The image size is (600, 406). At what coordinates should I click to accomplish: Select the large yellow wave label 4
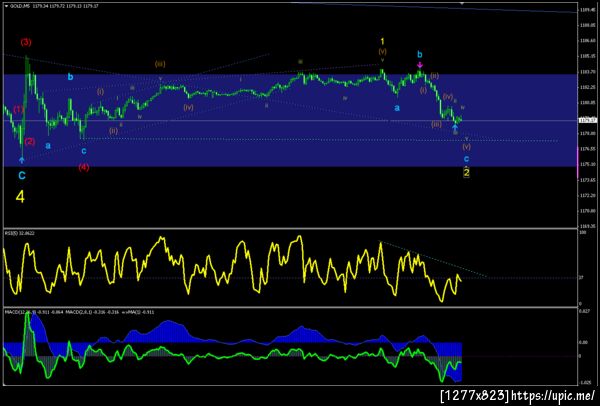click(20, 197)
